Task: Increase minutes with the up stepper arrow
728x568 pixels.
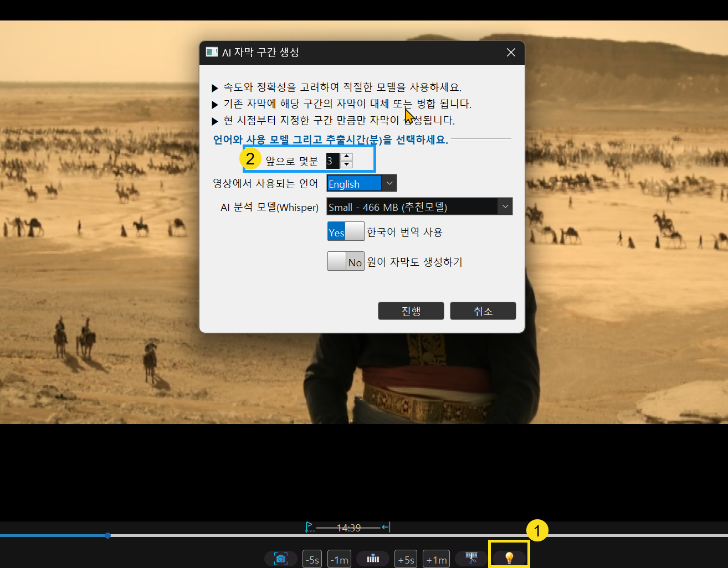Action: pyautogui.click(x=347, y=157)
